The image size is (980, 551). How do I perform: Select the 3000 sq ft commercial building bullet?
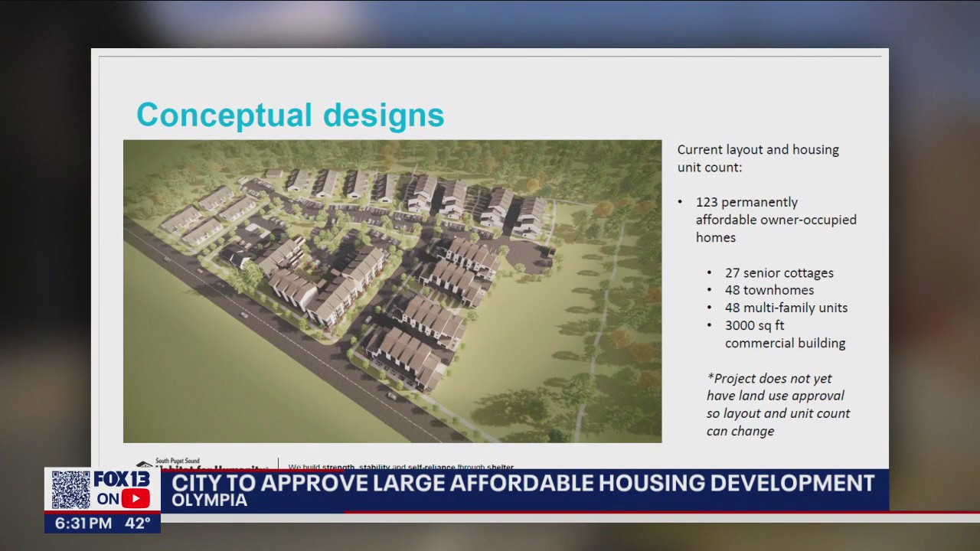point(785,334)
